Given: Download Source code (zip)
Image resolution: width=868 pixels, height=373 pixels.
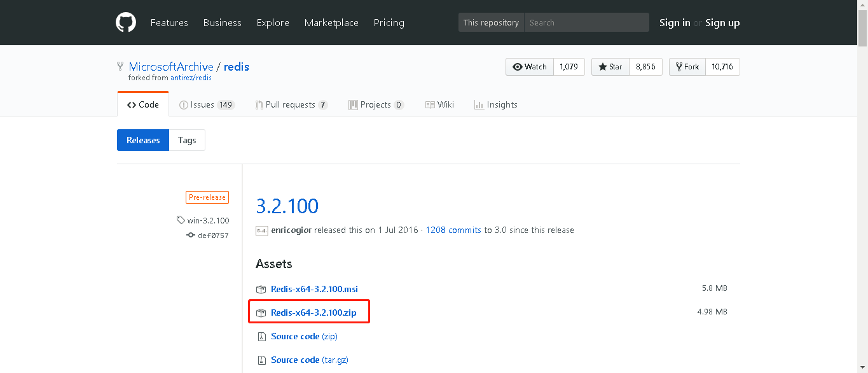Looking at the screenshot, I should [304, 337].
